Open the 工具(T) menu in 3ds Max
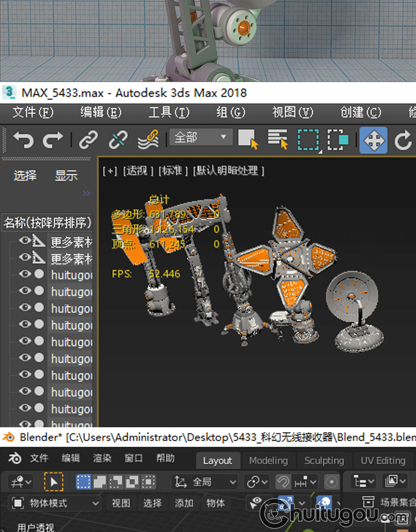 [169, 112]
